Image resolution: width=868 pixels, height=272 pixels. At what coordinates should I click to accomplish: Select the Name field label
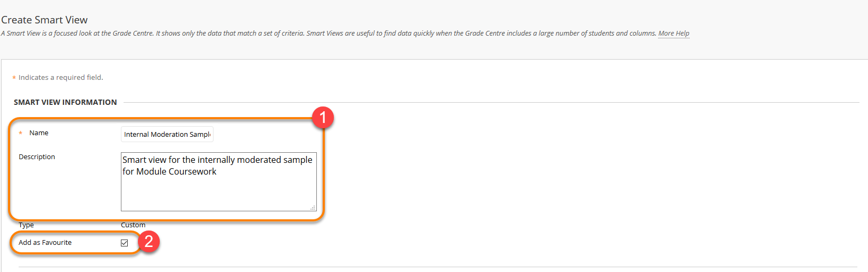(39, 133)
